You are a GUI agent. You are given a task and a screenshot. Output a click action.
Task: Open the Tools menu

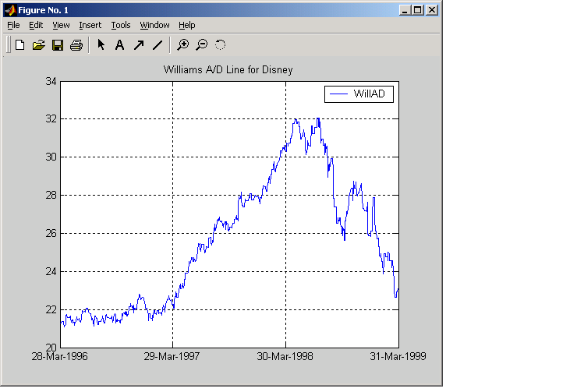121,25
